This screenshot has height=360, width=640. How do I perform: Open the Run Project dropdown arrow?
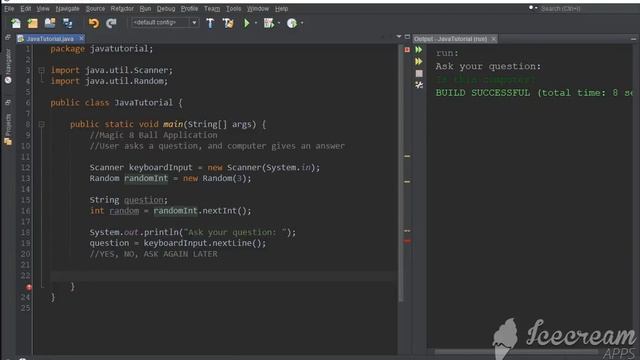tap(256, 23)
